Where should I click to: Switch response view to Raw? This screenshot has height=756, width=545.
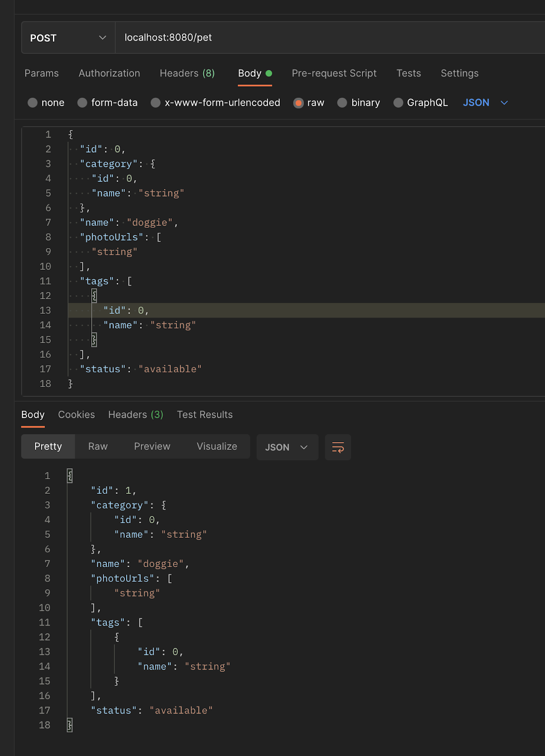[98, 447]
